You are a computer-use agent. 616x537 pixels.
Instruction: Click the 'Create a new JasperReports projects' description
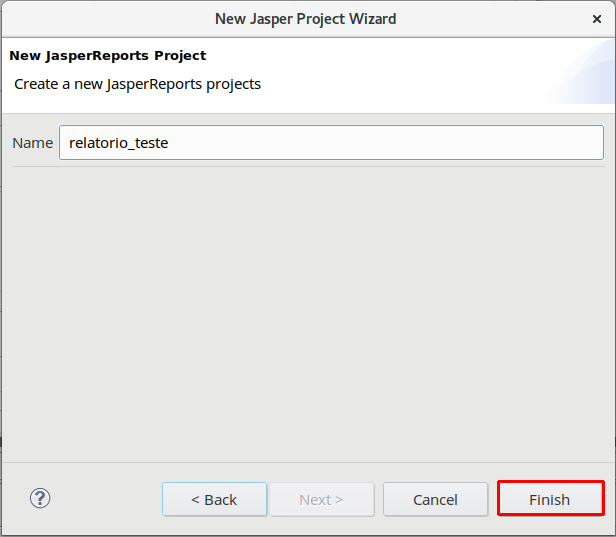137,84
